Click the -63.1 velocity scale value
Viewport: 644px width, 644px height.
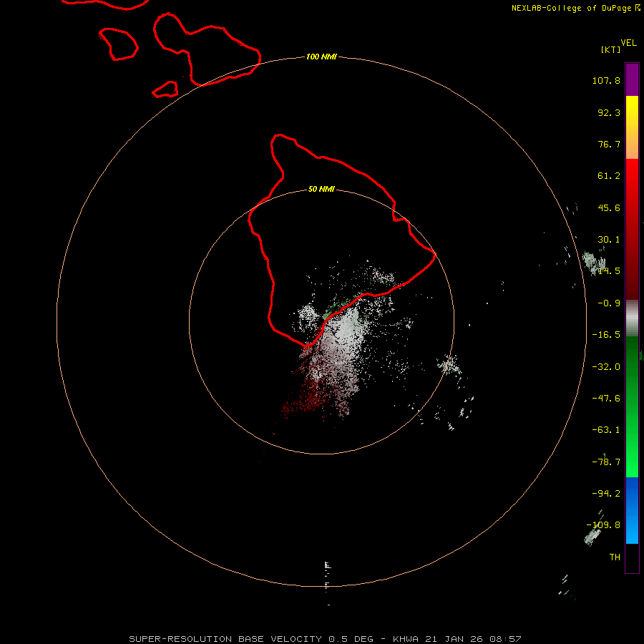pos(606,430)
